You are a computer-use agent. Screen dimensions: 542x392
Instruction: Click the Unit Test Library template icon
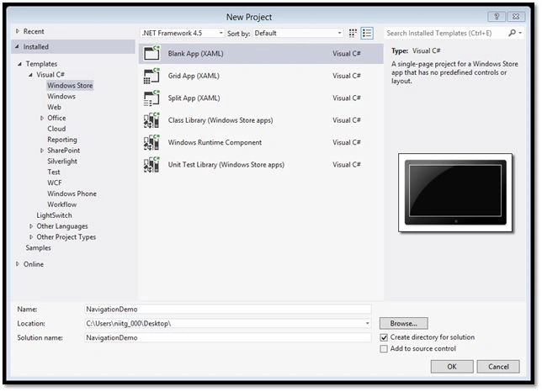[151, 165]
